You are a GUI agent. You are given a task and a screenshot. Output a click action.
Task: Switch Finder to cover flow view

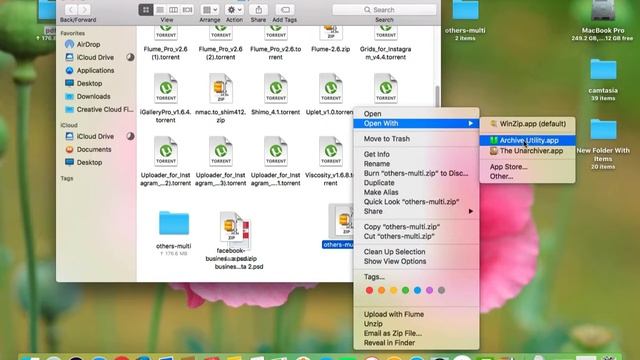pyautogui.click(x=187, y=9)
